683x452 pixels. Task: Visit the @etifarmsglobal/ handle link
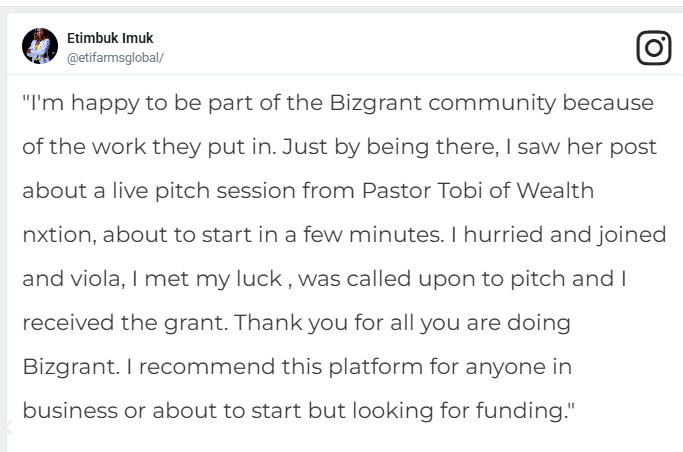point(115,58)
